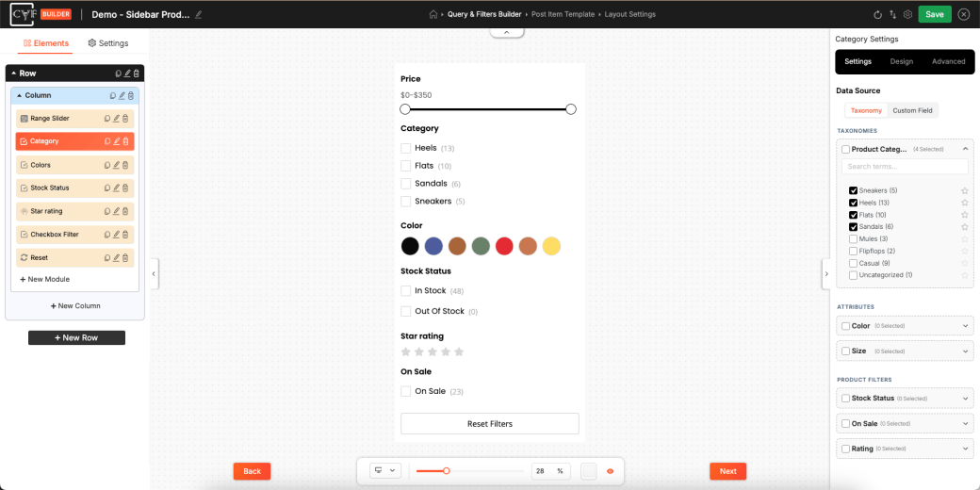This screenshot has width=980, height=490.
Task: Switch to the Elements tab
Action: point(46,43)
